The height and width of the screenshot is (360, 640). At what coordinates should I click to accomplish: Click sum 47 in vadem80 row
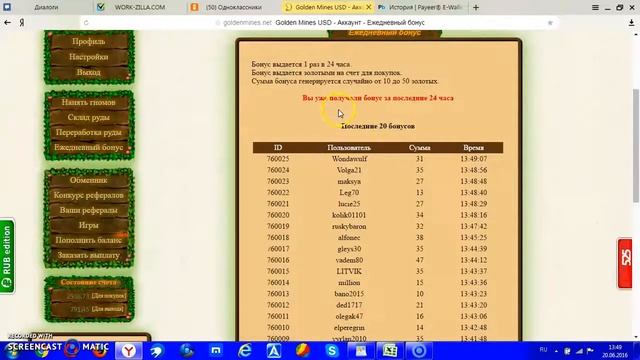pyautogui.click(x=420, y=260)
